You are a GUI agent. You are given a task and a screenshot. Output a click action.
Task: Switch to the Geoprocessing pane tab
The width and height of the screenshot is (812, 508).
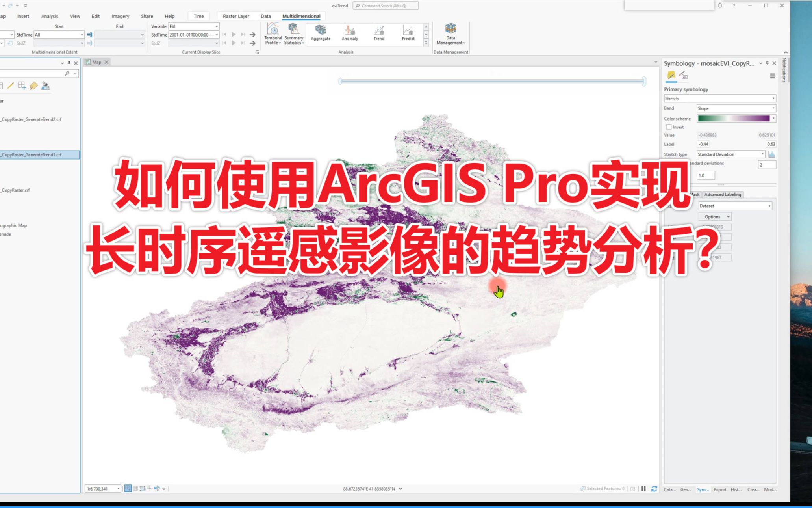[x=686, y=489]
